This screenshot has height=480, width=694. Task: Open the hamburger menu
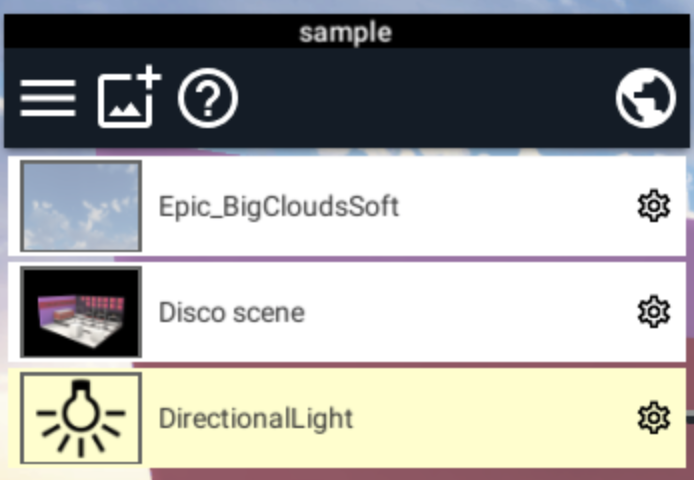48,98
